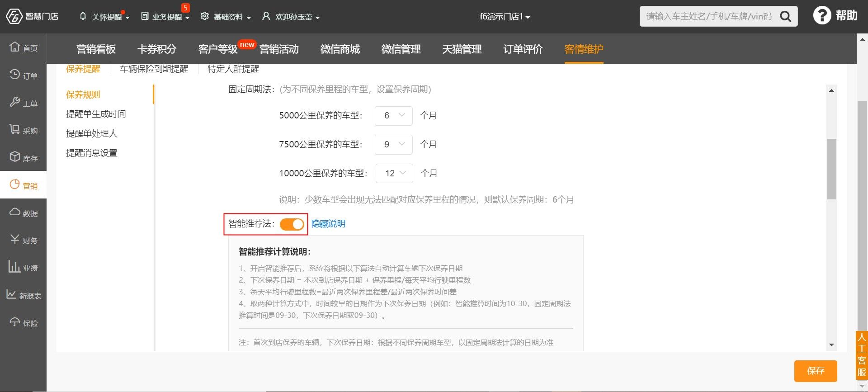Select the 特定人群提醒 sub-tab

coord(233,69)
